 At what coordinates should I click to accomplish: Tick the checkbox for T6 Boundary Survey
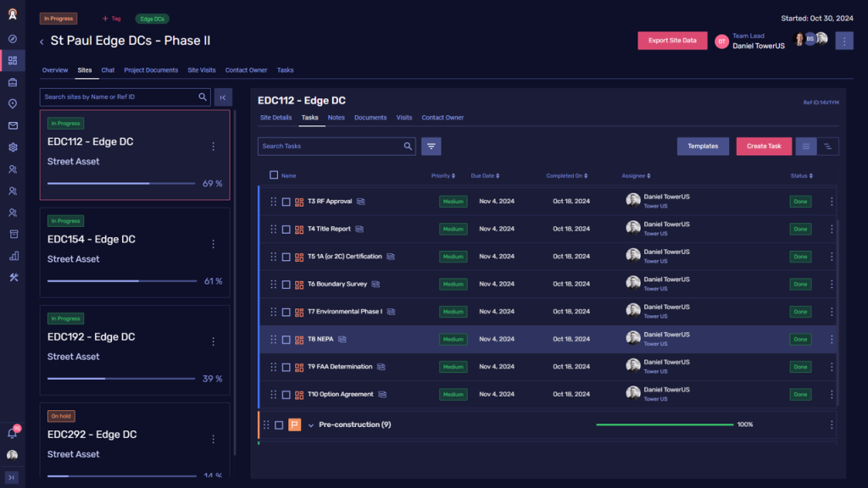tap(287, 285)
